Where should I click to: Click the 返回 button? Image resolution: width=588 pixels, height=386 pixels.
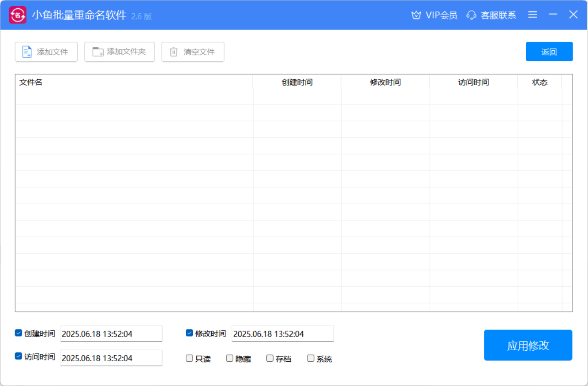pos(549,52)
